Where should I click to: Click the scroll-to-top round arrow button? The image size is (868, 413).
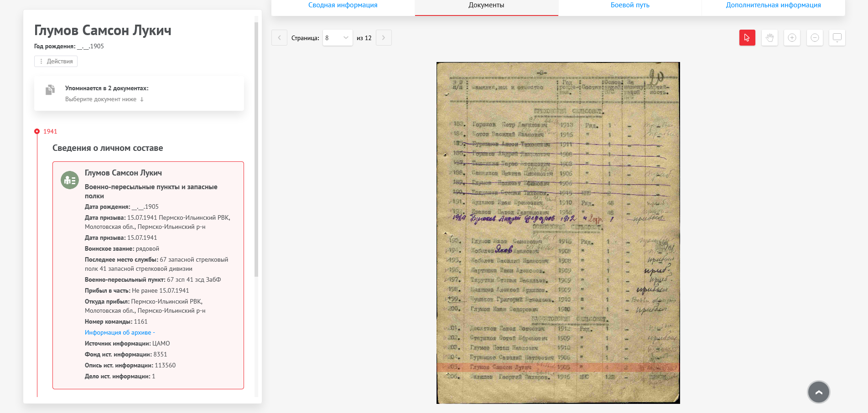(x=819, y=392)
